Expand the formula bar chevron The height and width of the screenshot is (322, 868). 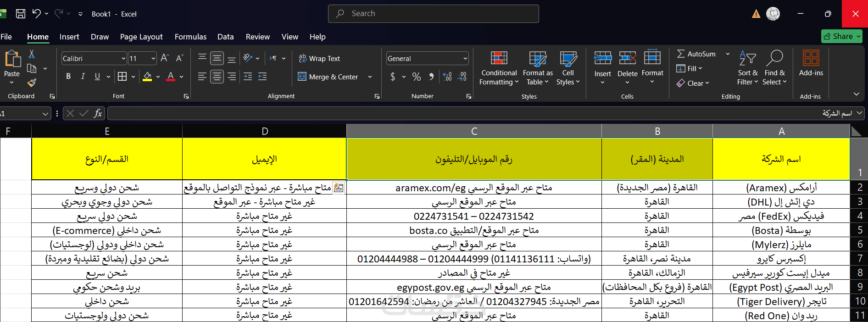(x=860, y=112)
